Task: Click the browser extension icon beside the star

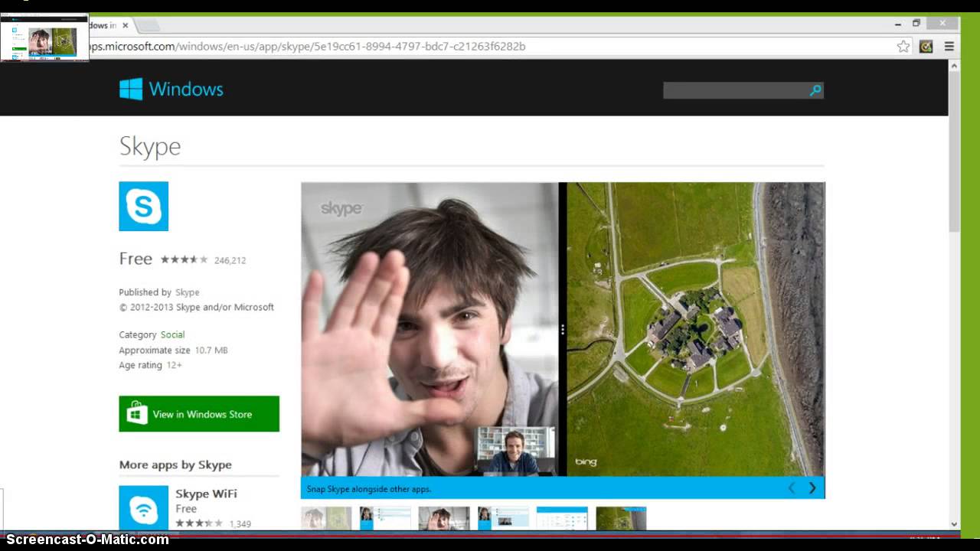Action: (x=926, y=46)
